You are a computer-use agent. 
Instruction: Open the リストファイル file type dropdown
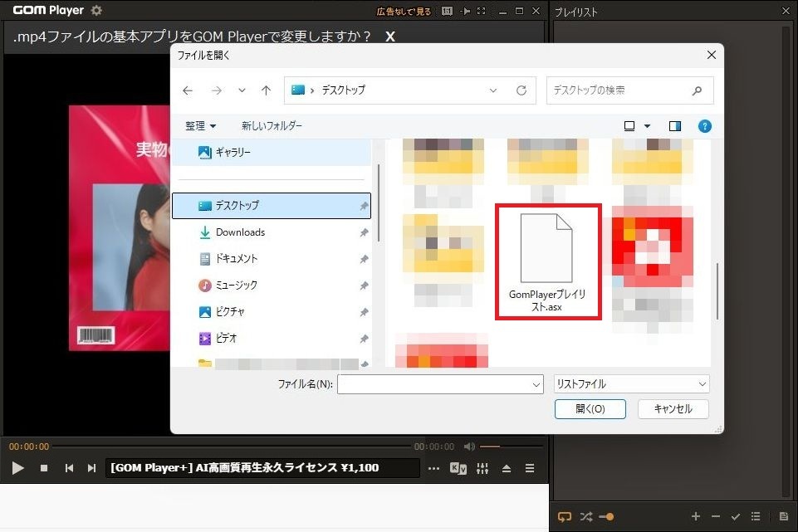click(x=631, y=384)
